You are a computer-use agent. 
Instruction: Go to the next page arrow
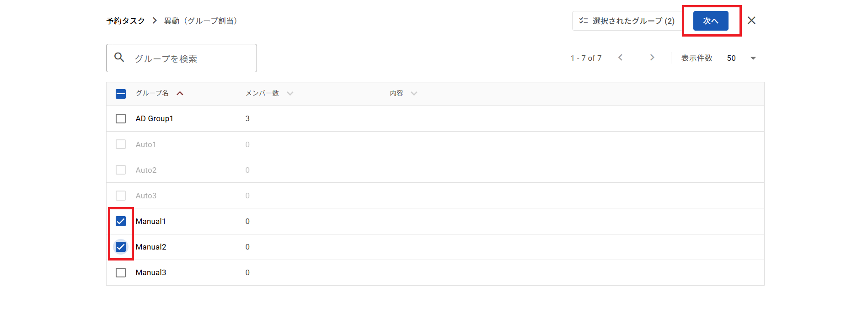[x=652, y=58]
